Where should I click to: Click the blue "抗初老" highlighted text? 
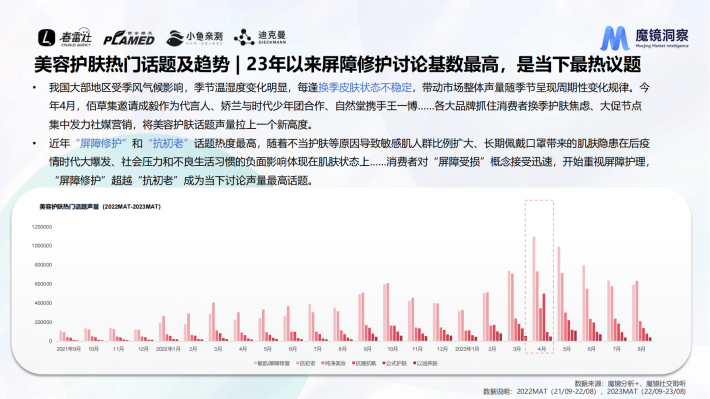click(x=168, y=144)
